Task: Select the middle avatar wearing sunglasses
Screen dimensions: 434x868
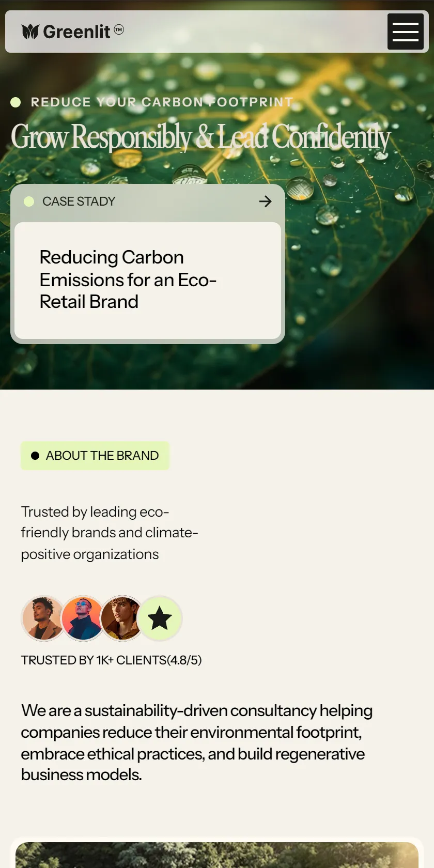Action: click(82, 618)
